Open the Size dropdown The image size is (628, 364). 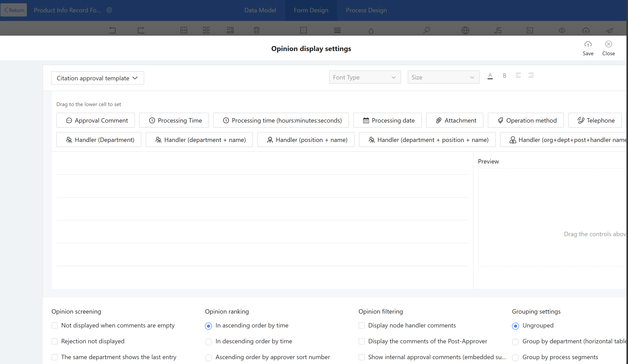point(443,77)
